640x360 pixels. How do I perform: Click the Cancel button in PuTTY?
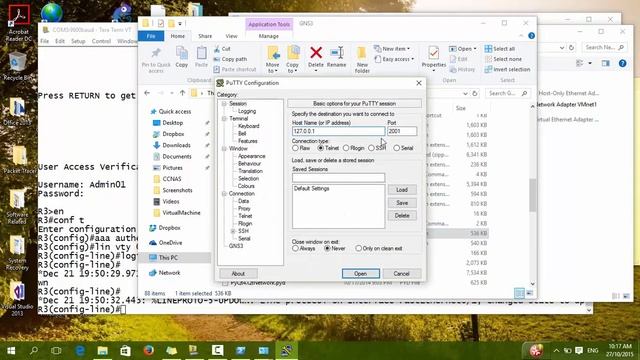401,273
